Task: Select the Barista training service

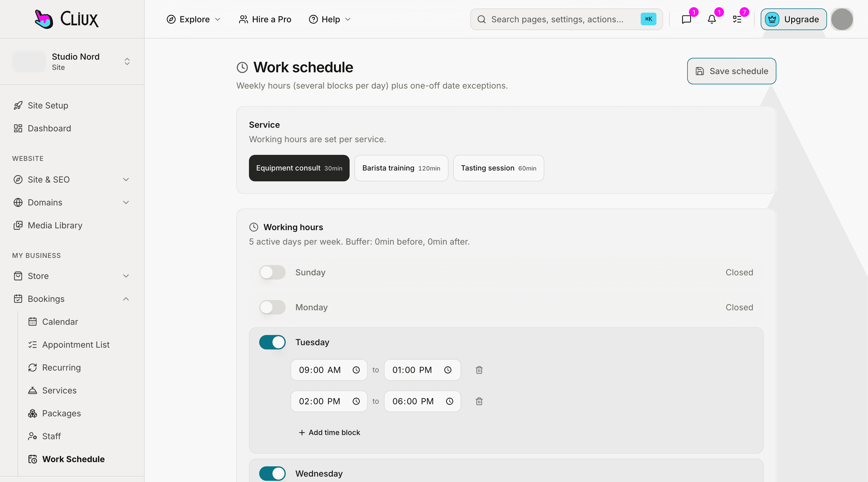Action: click(401, 168)
